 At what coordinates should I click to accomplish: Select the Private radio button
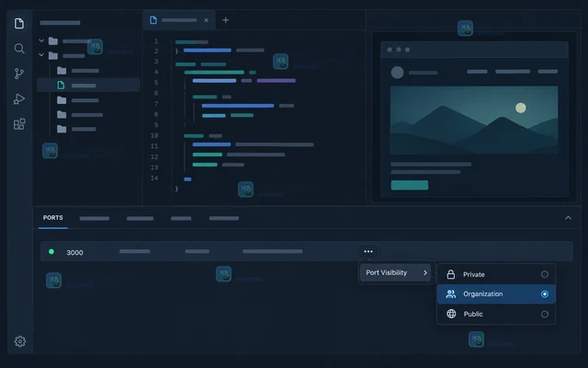545,274
